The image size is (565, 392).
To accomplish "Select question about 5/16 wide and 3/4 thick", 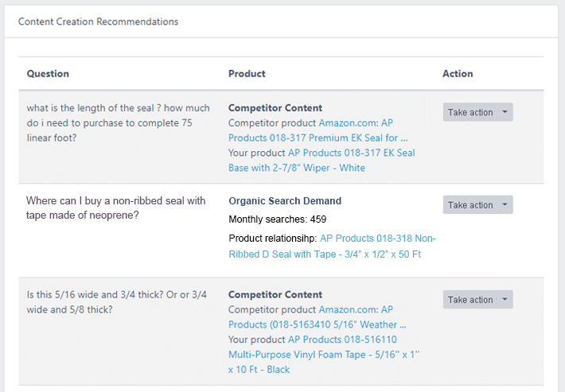I will [116, 302].
